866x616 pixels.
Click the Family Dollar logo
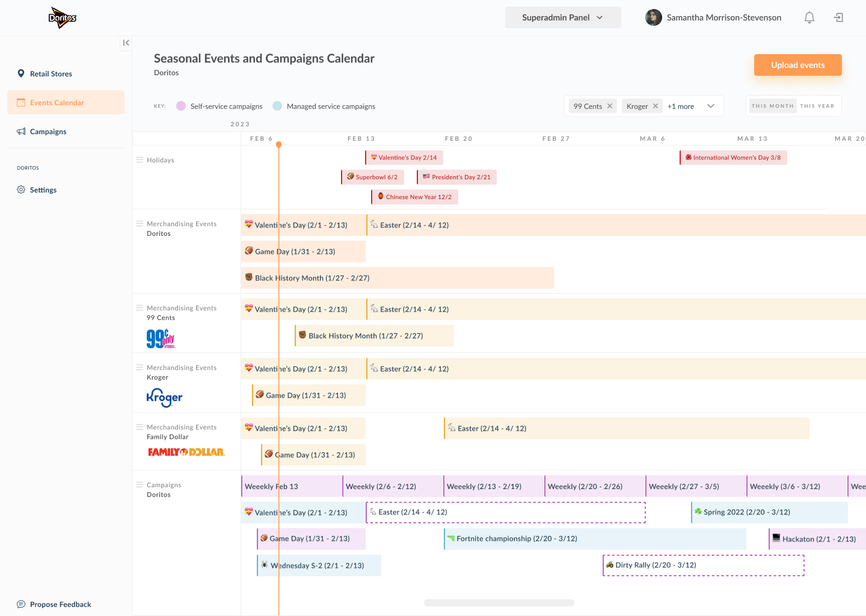pos(186,452)
